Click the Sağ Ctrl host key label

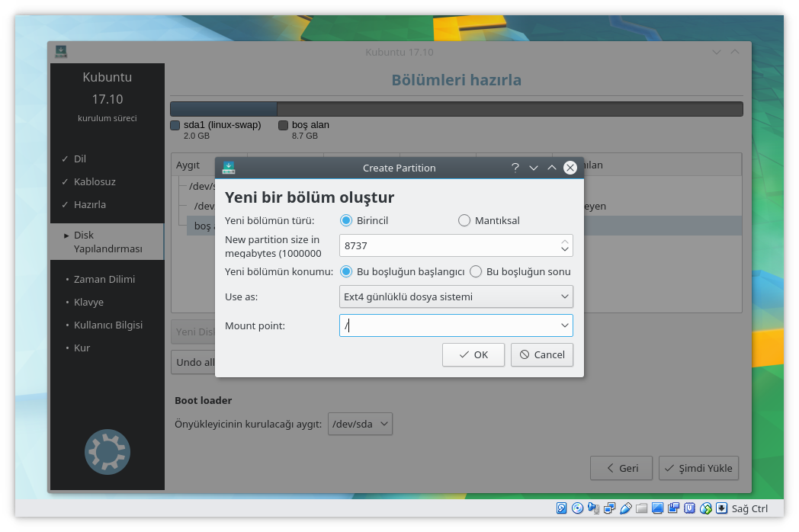pyautogui.click(x=749, y=508)
